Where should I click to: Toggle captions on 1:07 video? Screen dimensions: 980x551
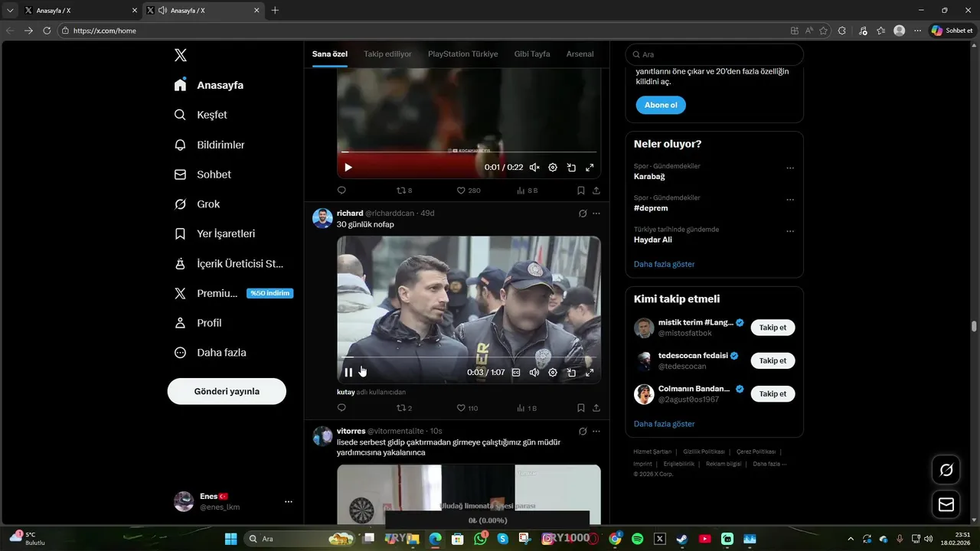tap(516, 373)
